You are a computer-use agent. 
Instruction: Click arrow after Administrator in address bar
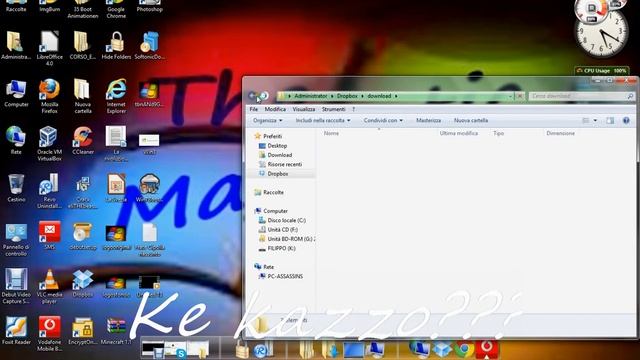coord(332,96)
